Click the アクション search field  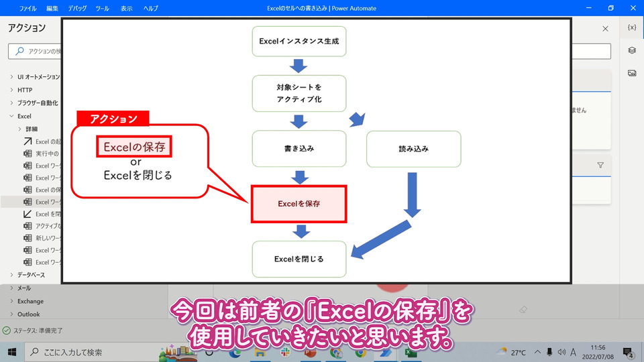(x=35, y=52)
